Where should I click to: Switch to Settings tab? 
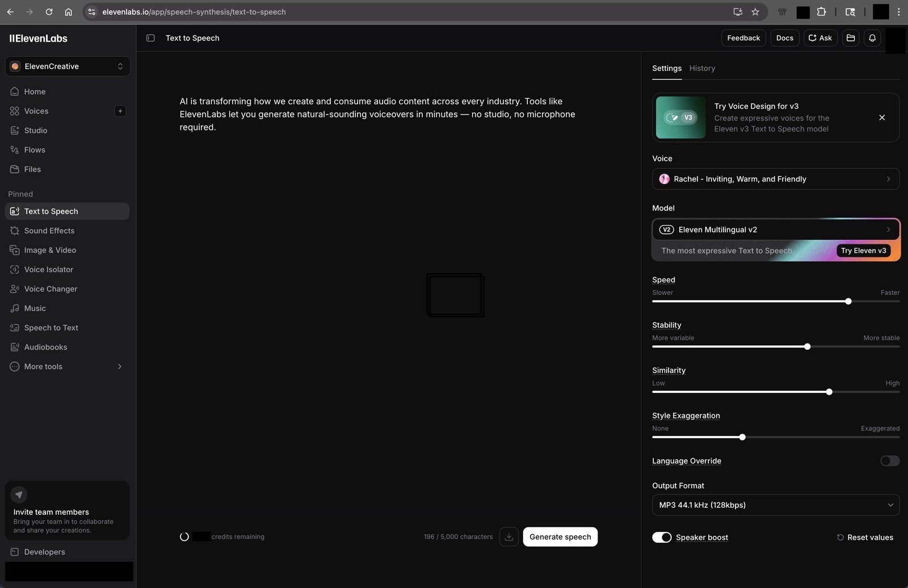tap(667, 68)
